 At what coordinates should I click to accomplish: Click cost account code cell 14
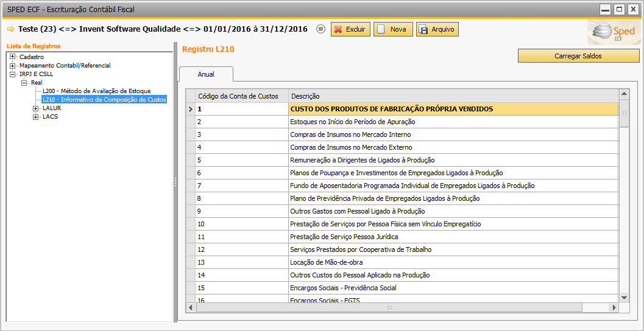241,275
